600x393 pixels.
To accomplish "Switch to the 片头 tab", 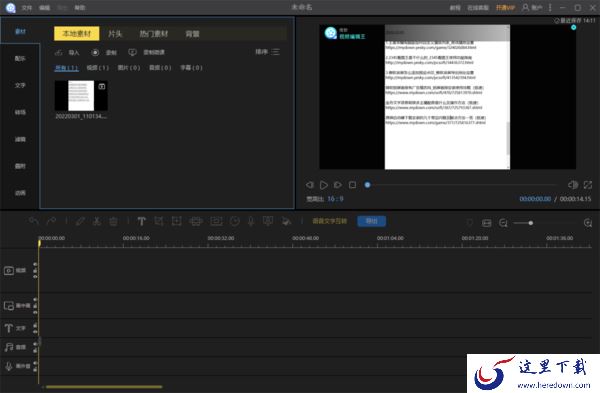I will pyautogui.click(x=115, y=34).
